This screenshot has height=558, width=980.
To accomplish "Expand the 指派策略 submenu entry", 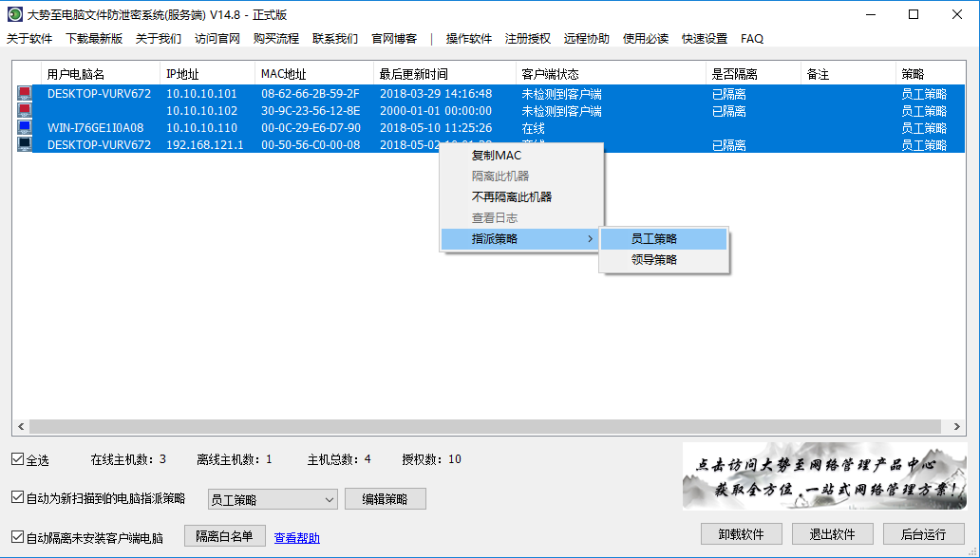I will [520, 239].
